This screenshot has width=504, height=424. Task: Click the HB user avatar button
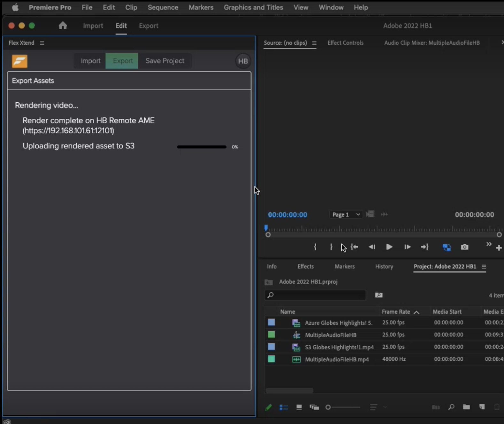243,61
